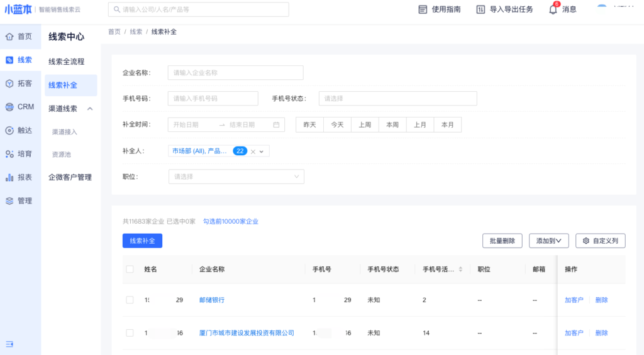Check the 邮储银行 row checkbox
Image resolution: width=644 pixels, height=355 pixels.
(x=130, y=300)
